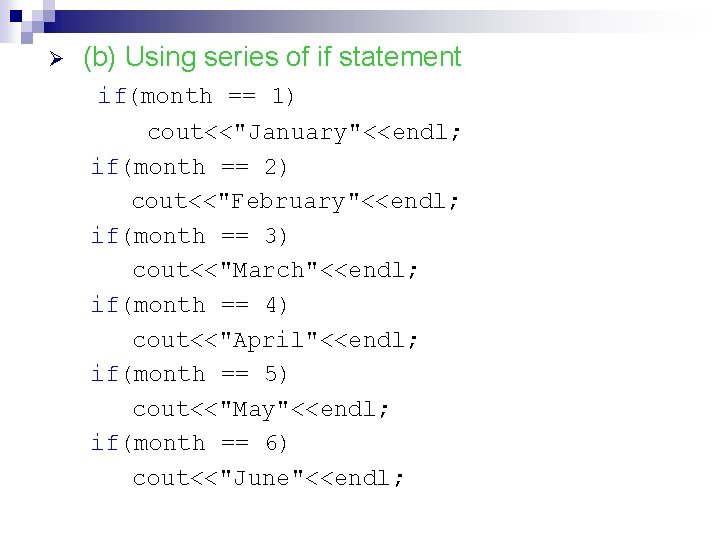Click the line "if(month == 4)"
The height and width of the screenshot is (540, 720).
[x=189, y=305]
